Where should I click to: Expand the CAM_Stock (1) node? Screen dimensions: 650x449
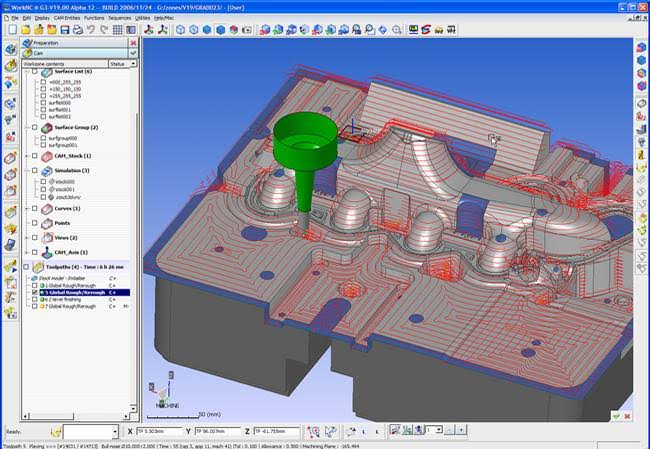(27, 156)
